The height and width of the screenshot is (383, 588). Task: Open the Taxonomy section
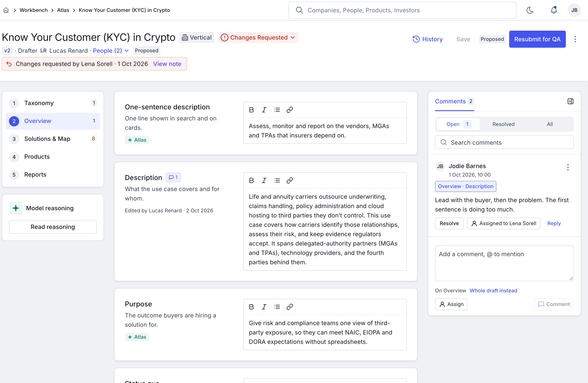tap(53, 103)
